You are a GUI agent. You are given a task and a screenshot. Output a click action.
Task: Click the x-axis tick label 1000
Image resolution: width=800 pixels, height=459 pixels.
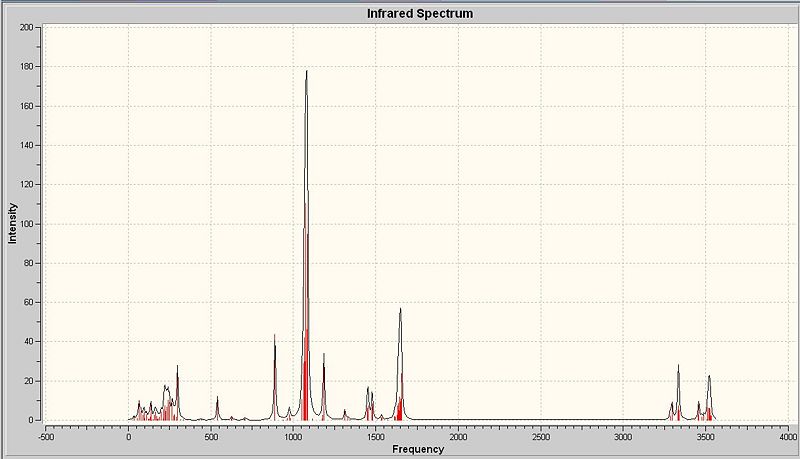tap(293, 437)
